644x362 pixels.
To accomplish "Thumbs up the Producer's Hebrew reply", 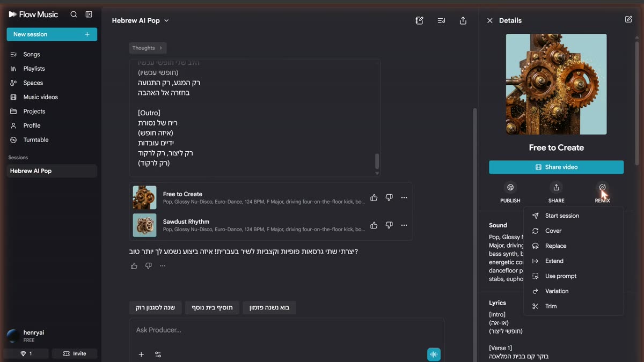I will coord(134,266).
